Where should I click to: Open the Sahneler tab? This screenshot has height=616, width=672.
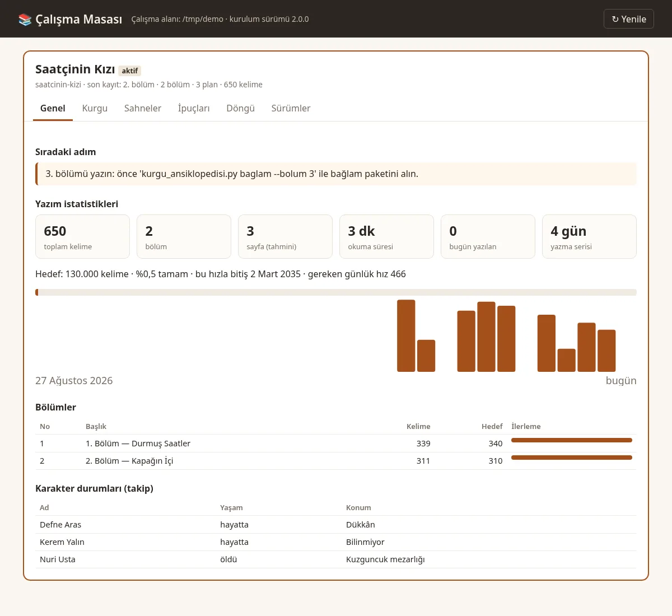143,108
